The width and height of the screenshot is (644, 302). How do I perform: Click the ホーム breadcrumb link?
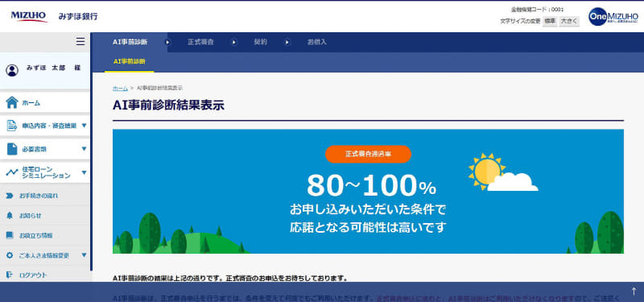point(120,89)
